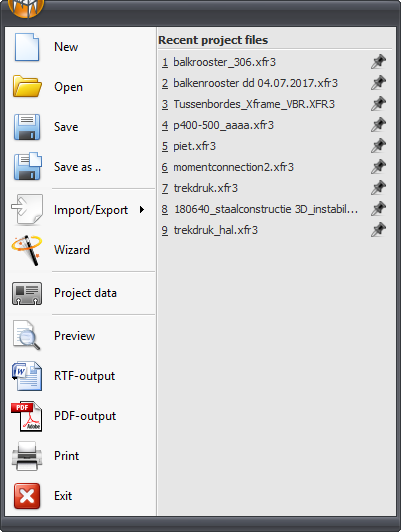Pin trekdruk_hal.xfr3 in recent files
This screenshot has height=532, width=401.
point(378,230)
